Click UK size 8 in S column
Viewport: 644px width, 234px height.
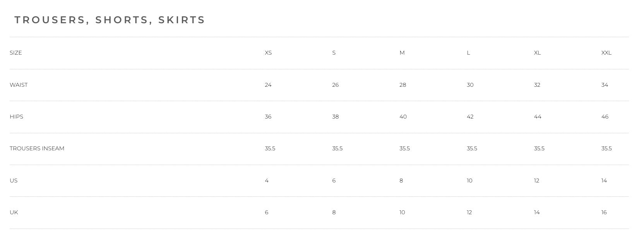(x=334, y=212)
